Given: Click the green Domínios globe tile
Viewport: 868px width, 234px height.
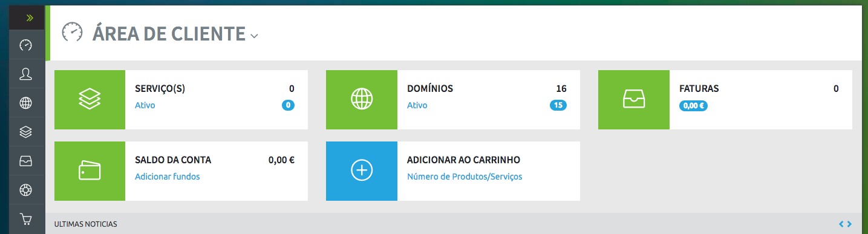Looking at the screenshot, I should point(362,99).
